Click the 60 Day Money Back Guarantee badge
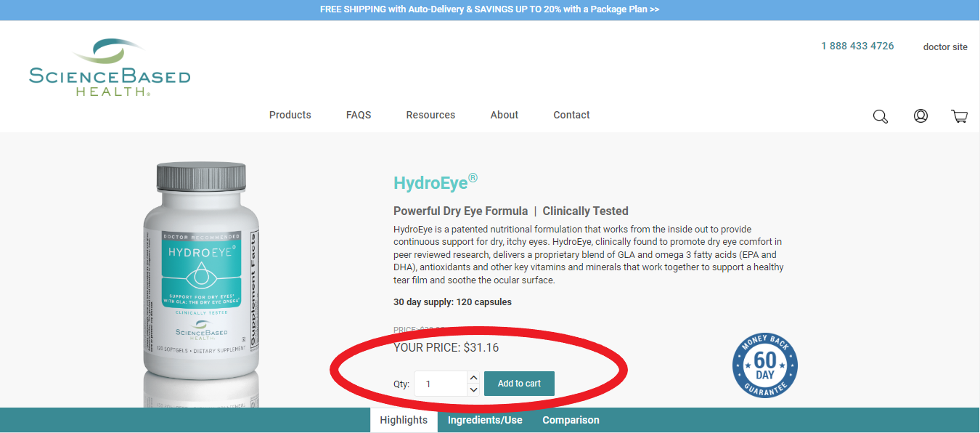This screenshot has height=433, width=980. 764,365
